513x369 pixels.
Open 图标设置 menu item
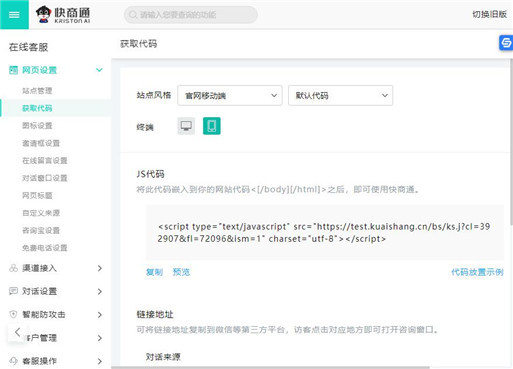point(37,126)
